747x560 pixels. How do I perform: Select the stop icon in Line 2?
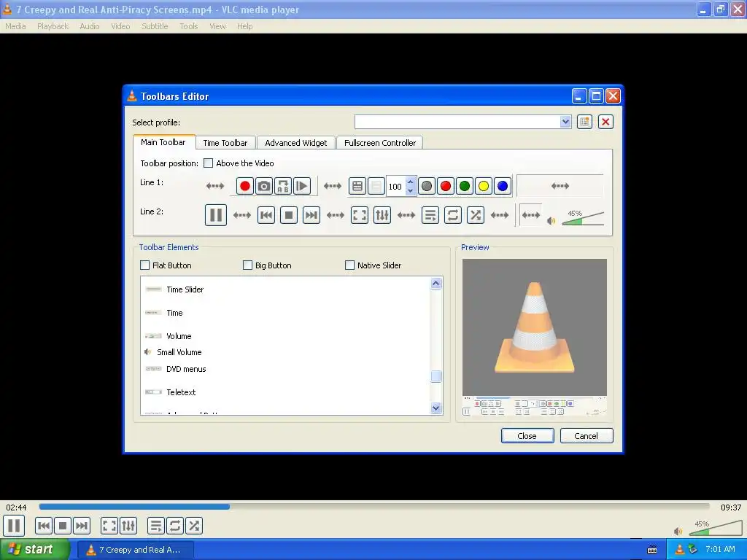click(289, 215)
